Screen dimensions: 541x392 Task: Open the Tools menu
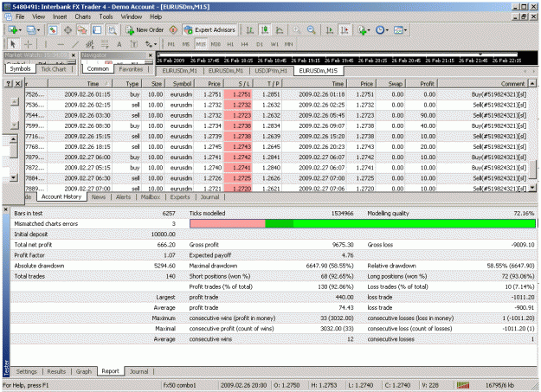click(x=106, y=16)
